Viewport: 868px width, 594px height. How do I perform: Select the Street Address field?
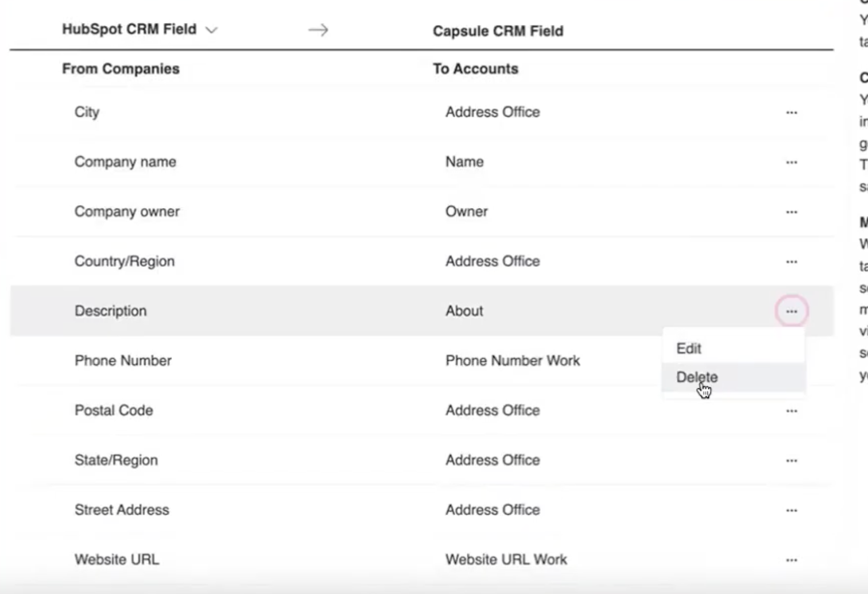(x=122, y=510)
